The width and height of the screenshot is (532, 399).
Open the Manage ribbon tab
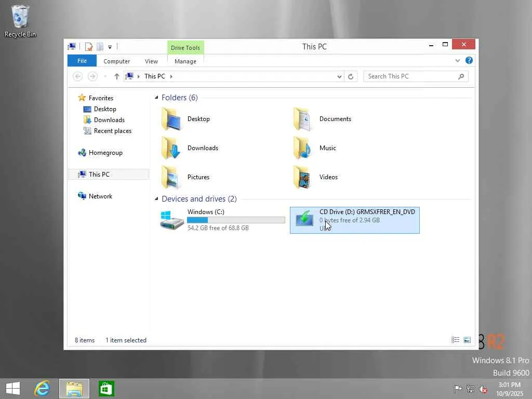(x=185, y=61)
